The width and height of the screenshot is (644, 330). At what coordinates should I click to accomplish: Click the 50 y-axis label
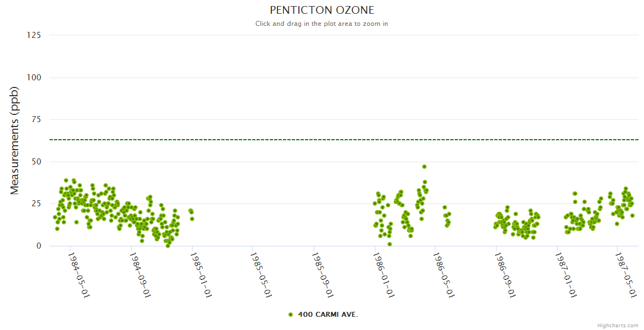(x=36, y=162)
